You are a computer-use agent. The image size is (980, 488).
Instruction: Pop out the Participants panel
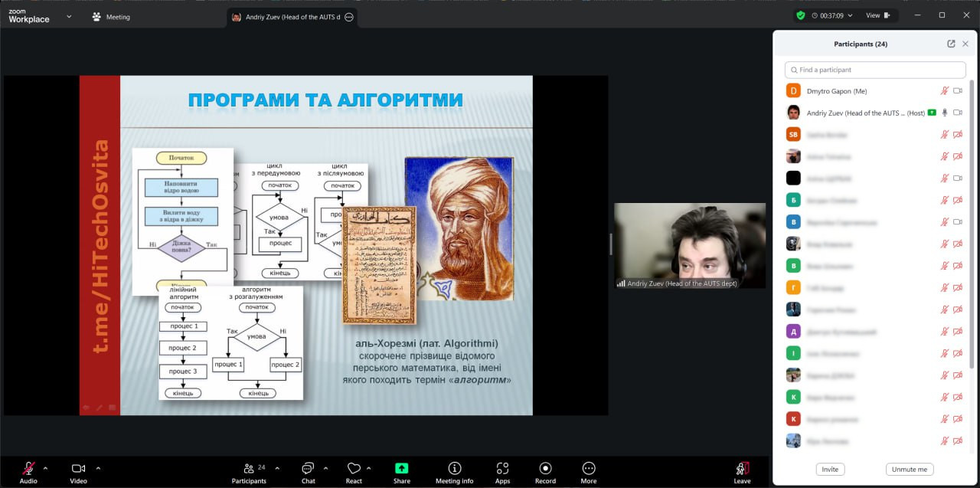(951, 44)
